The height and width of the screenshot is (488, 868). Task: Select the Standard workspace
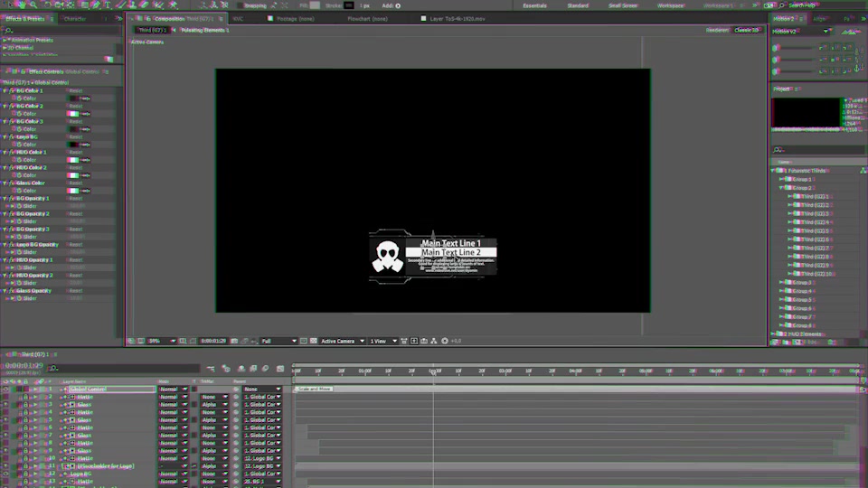[578, 5]
